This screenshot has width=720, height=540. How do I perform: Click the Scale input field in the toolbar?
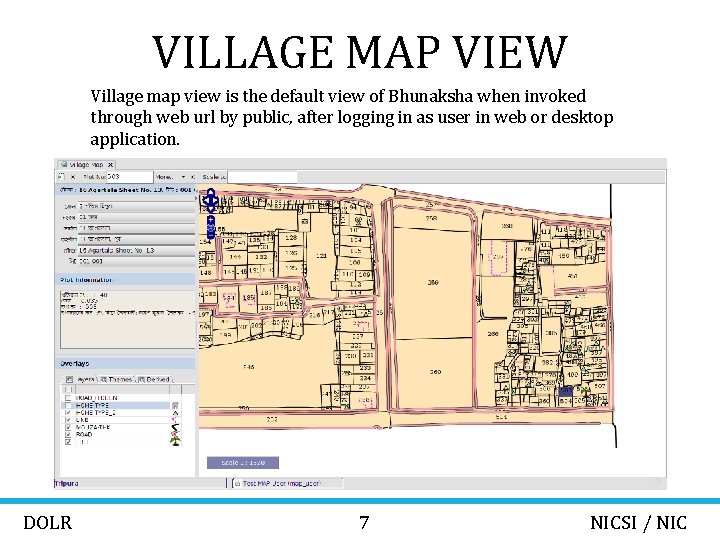point(263,176)
